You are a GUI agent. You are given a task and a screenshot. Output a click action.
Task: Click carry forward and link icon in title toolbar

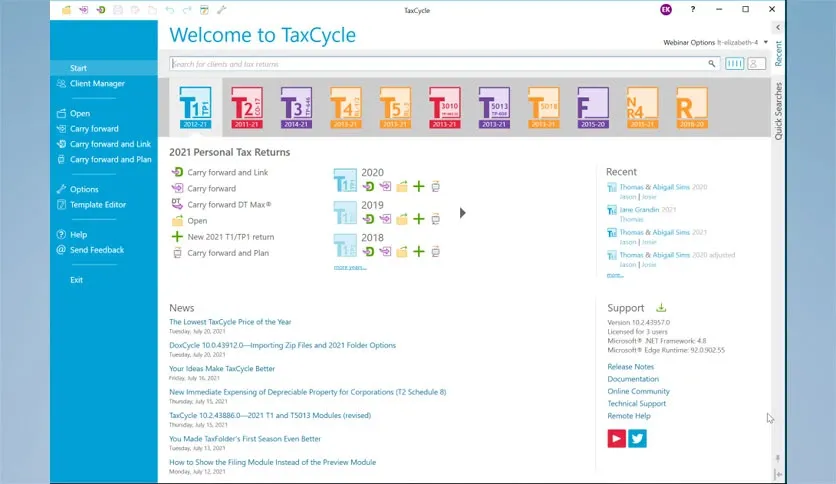pos(100,10)
